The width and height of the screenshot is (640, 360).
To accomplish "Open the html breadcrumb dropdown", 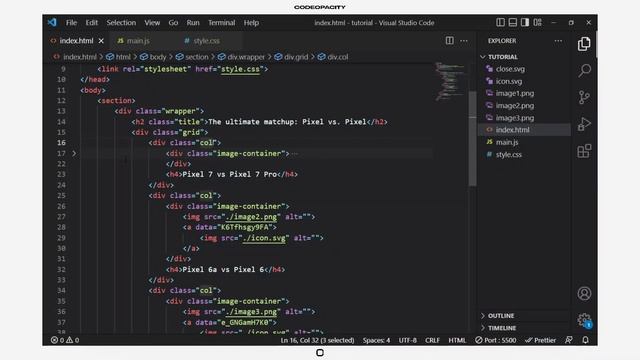I will click(x=118, y=57).
